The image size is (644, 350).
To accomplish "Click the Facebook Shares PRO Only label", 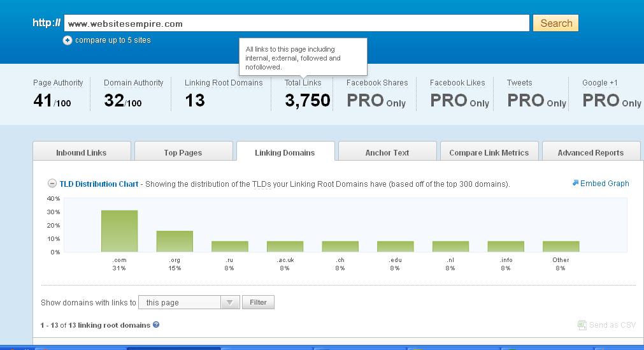I will [376, 101].
